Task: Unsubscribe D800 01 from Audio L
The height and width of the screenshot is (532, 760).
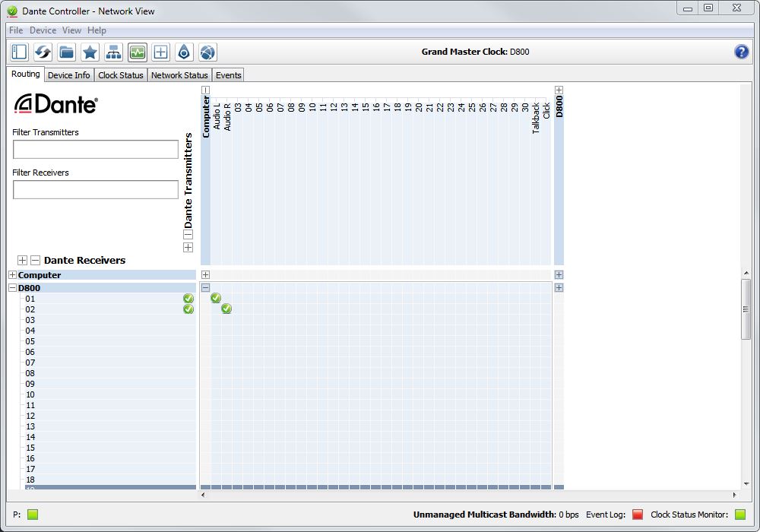Action: (x=216, y=298)
